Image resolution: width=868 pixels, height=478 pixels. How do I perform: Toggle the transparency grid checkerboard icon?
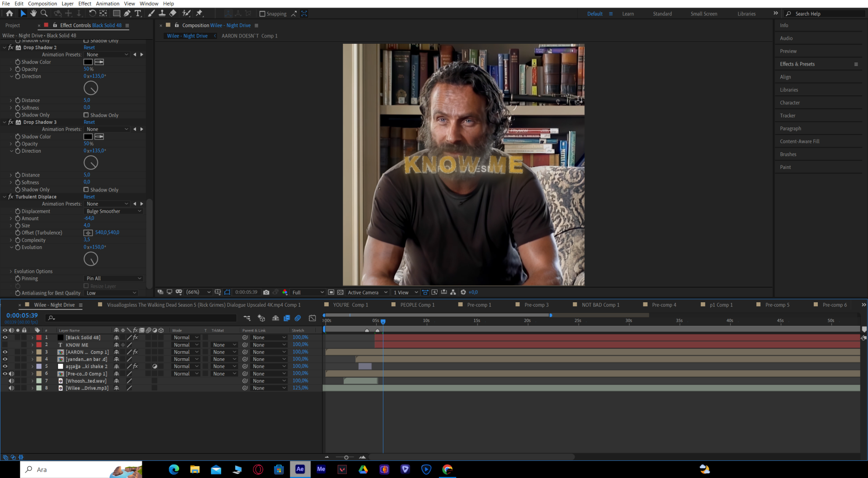[340, 292]
